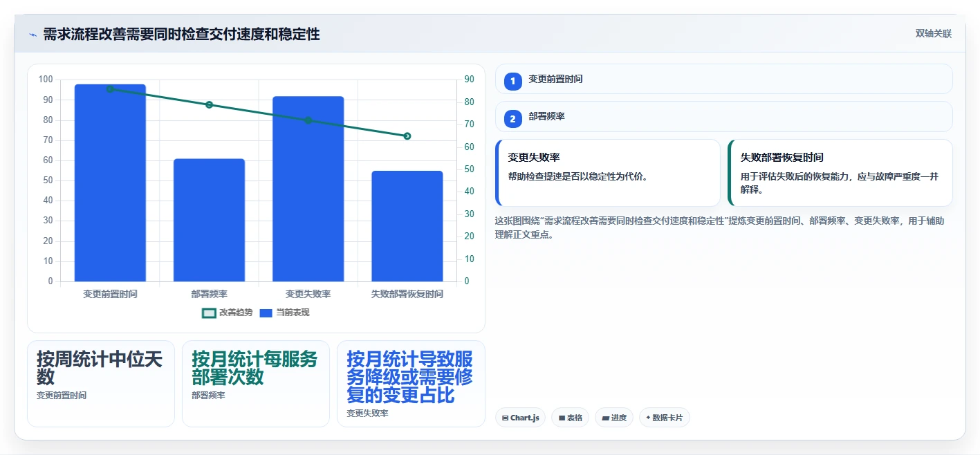This screenshot has width=980, height=455.
Task: Open the 变更失败率 card
Action: [x=608, y=173]
